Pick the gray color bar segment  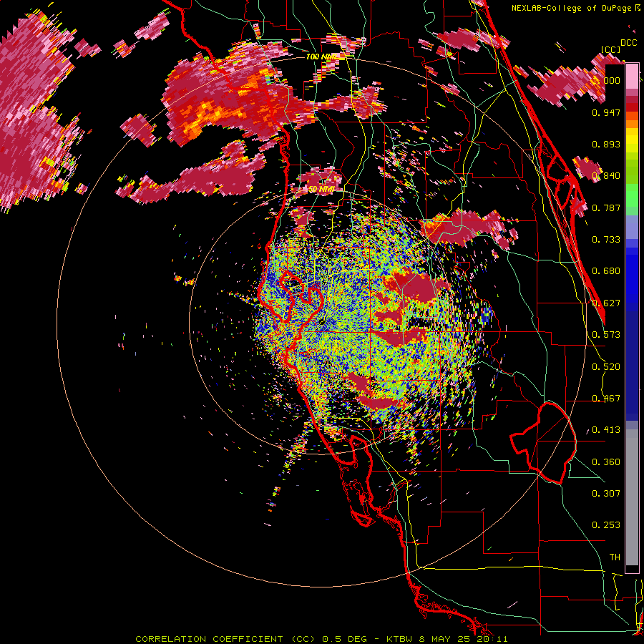[x=632, y=497]
